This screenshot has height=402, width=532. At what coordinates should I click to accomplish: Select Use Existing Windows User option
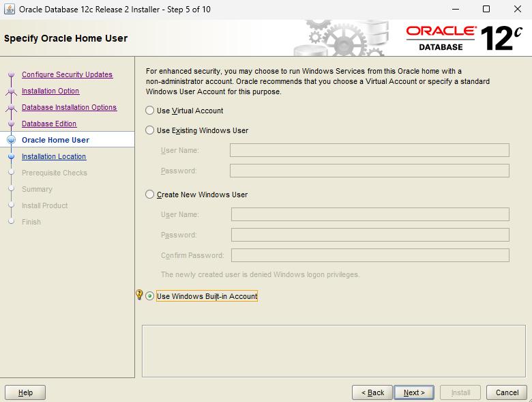[x=149, y=130]
